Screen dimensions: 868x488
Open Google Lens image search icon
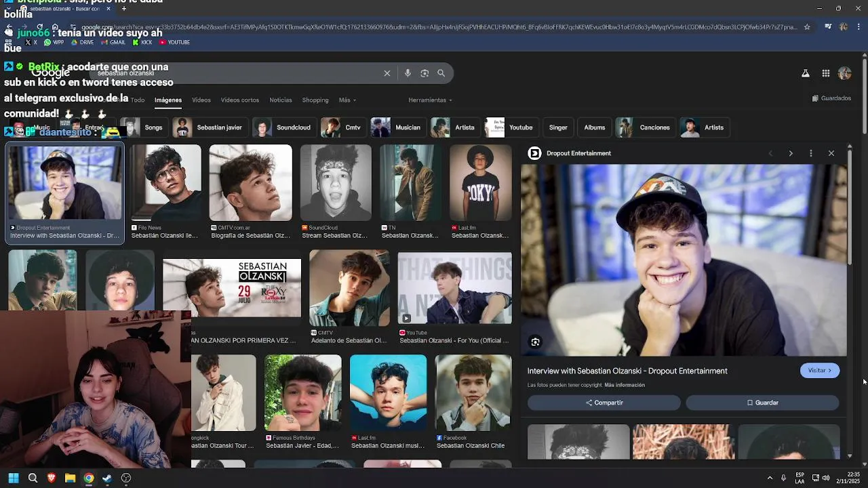(425, 73)
